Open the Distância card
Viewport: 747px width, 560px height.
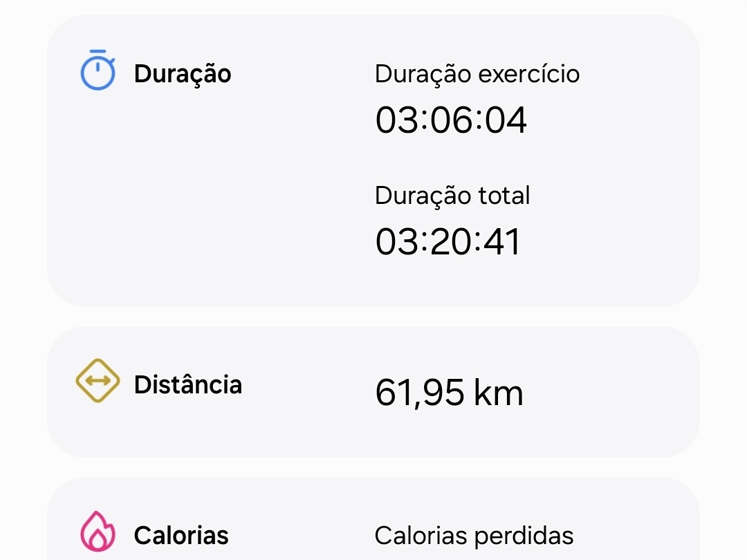pyautogui.click(x=373, y=392)
